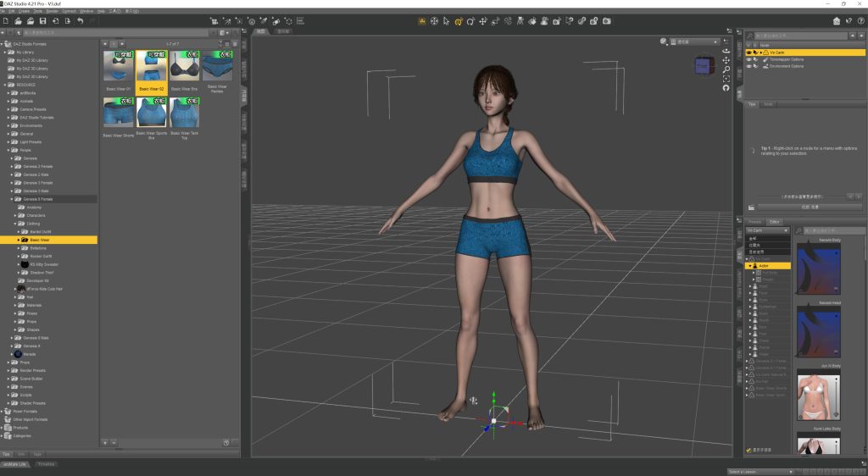The image size is (868, 476).
Task: Collapse the Actor group in Shaping pane
Action: (x=750, y=266)
